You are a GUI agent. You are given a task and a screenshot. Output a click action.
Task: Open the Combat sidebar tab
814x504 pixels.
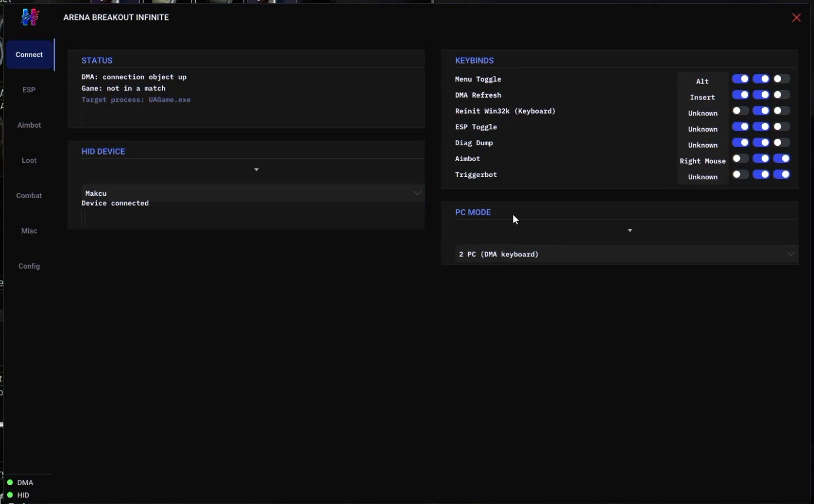click(x=29, y=196)
